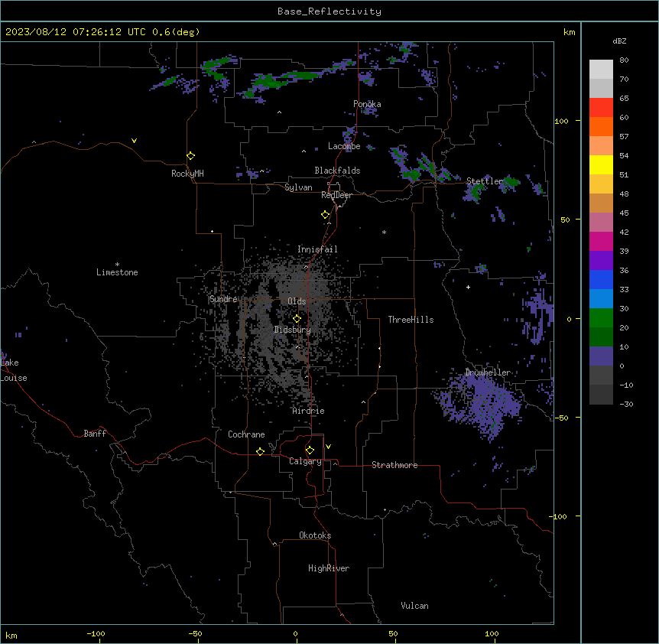
Task: Click the Drumheller city label
Action: point(488,372)
